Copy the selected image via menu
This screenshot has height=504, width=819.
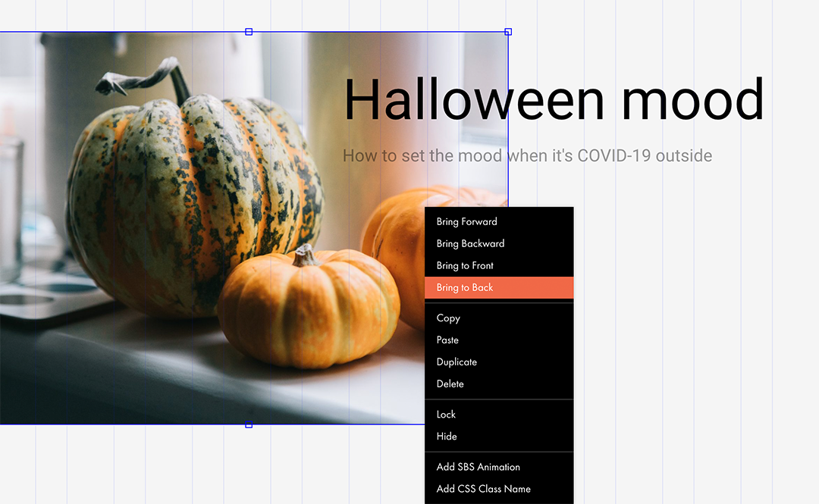499,318
